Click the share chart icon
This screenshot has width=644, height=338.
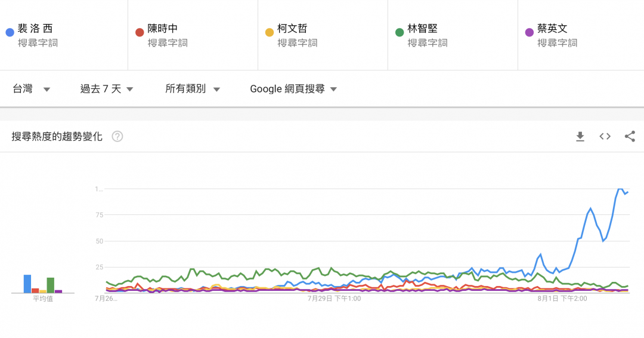coord(630,137)
